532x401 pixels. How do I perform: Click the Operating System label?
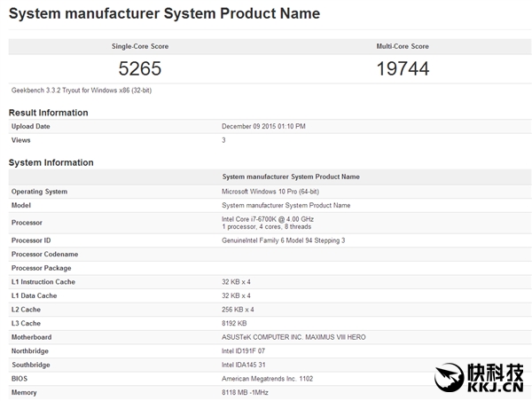click(39, 192)
